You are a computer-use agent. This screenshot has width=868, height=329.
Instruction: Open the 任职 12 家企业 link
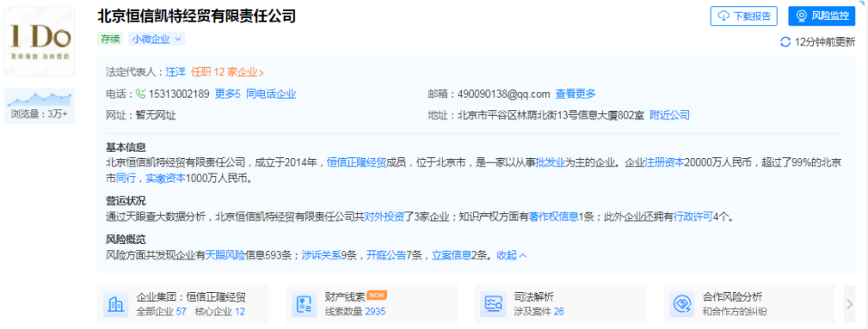pos(227,72)
